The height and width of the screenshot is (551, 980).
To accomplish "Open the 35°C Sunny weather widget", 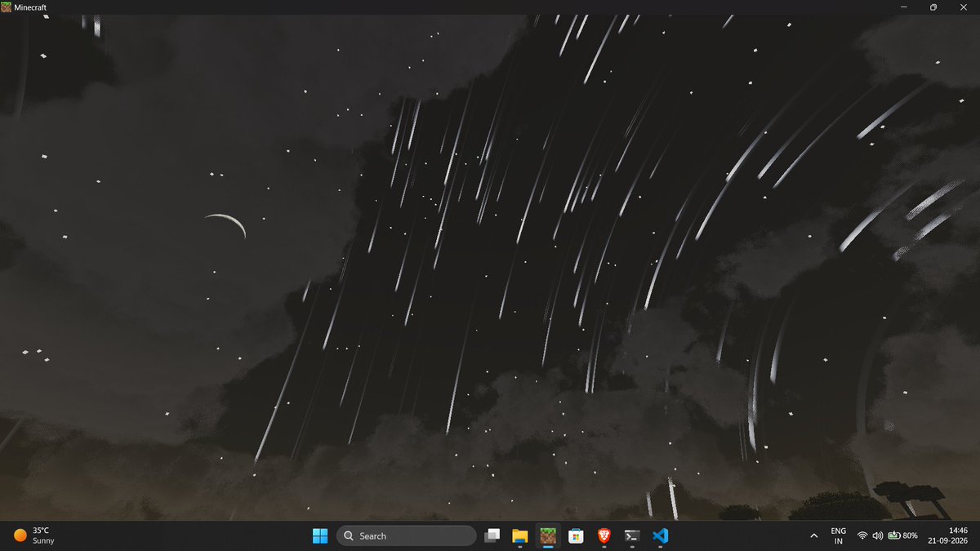I will pos(34,535).
